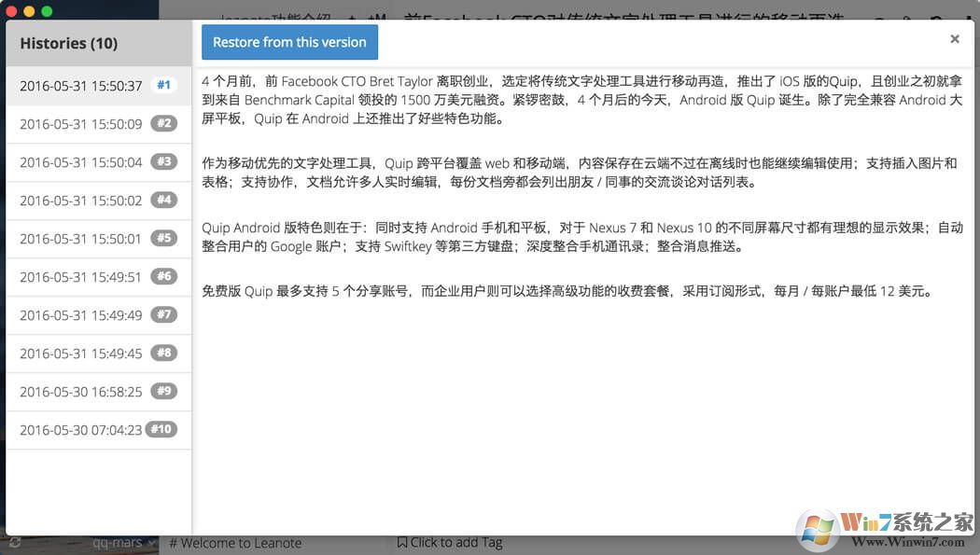This screenshot has width=980, height=555.
Task: Click the '# Welcome to Leanote' text
Action: coord(235,543)
